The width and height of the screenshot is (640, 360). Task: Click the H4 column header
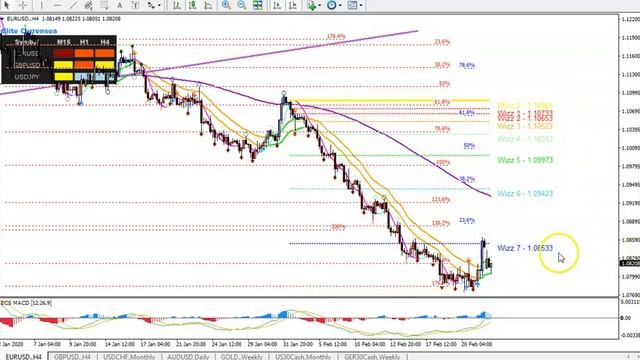click(x=105, y=42)
